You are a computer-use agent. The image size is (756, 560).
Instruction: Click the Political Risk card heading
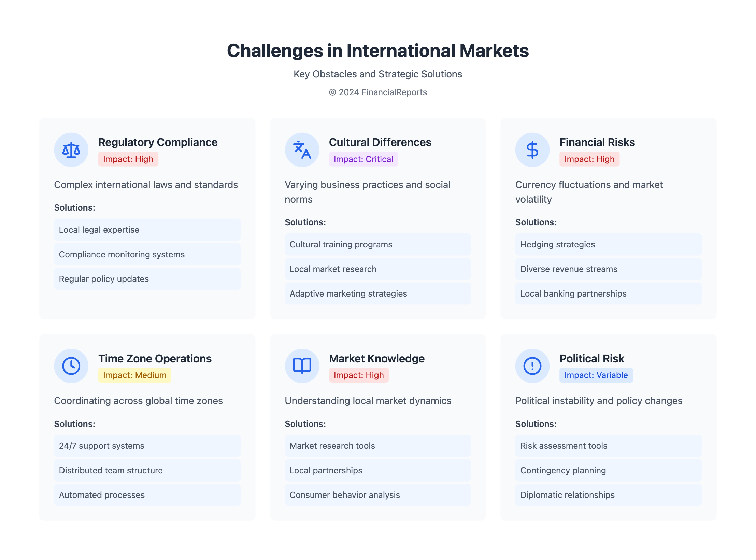(x=591, y=358)
